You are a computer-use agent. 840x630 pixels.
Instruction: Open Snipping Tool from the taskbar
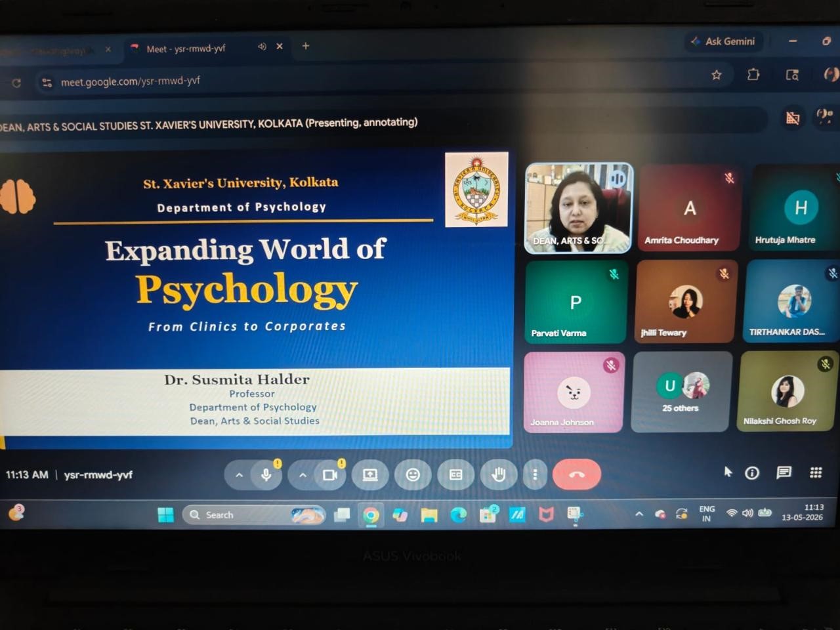tap(575, 514)
